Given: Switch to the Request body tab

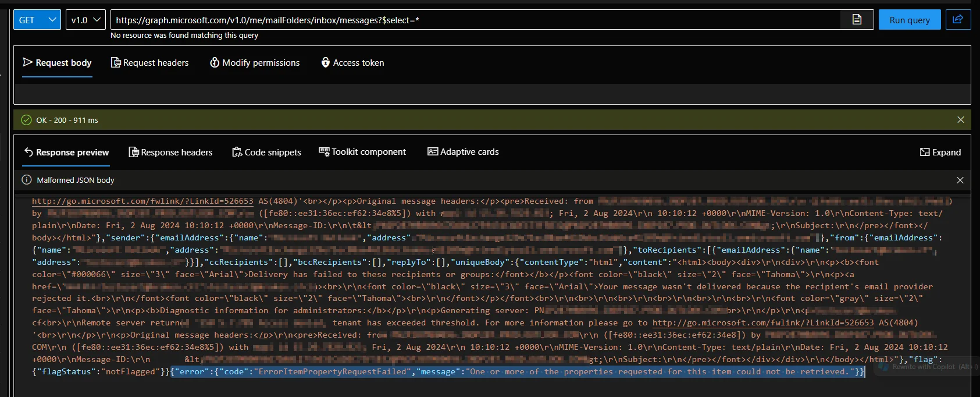Looking at the screenshot, I should click(58, 63).
